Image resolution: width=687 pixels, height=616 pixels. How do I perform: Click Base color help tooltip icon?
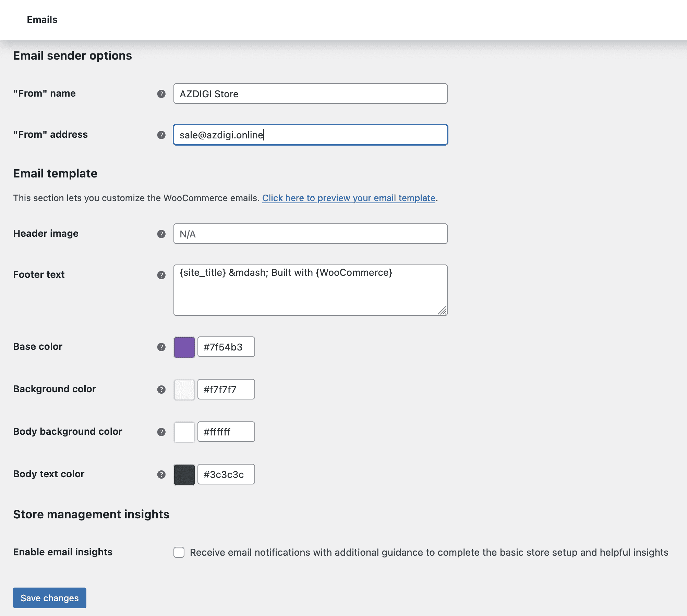[161, 347]
